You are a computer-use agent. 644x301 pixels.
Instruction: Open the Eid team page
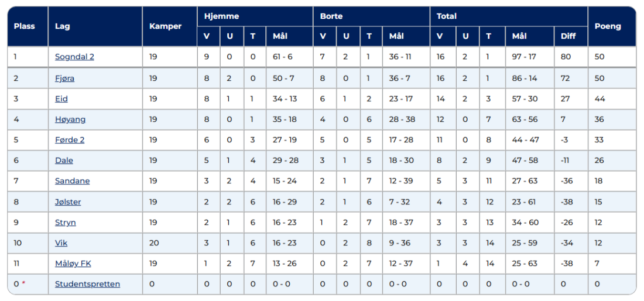pos(61,99)
